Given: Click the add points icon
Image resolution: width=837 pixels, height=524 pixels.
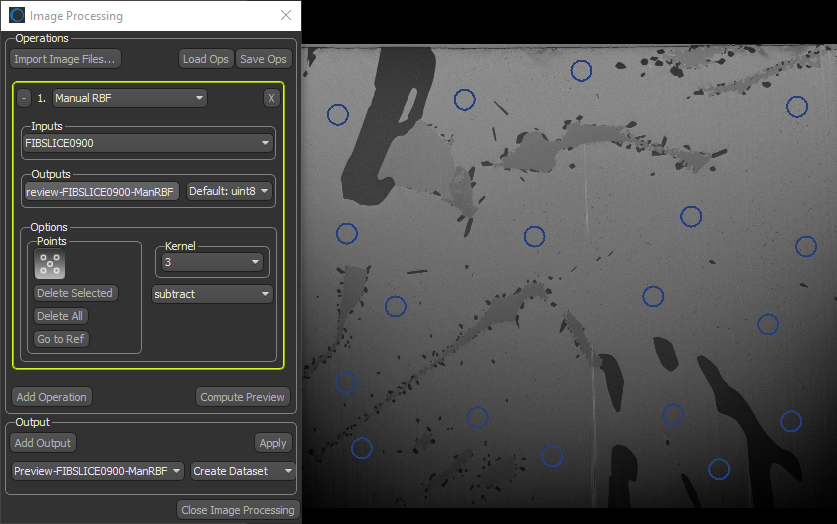Looking at the screenshot, I should click(50, 265).
